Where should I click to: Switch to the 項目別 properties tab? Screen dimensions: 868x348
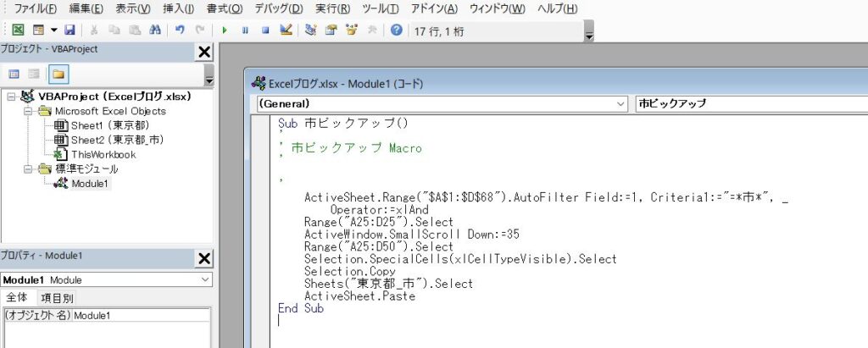click(57, 298)
